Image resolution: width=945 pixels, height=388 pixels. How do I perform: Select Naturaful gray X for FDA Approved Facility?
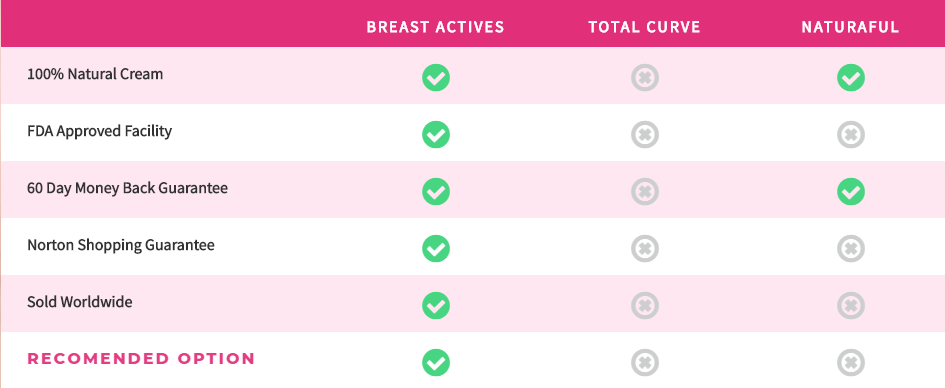pos(851,134)
